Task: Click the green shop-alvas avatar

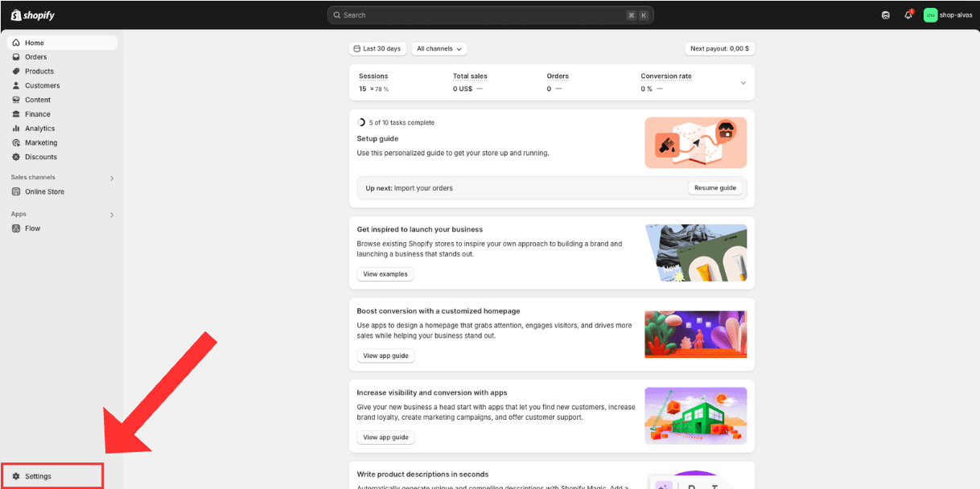Action: (x=930, y=14)
